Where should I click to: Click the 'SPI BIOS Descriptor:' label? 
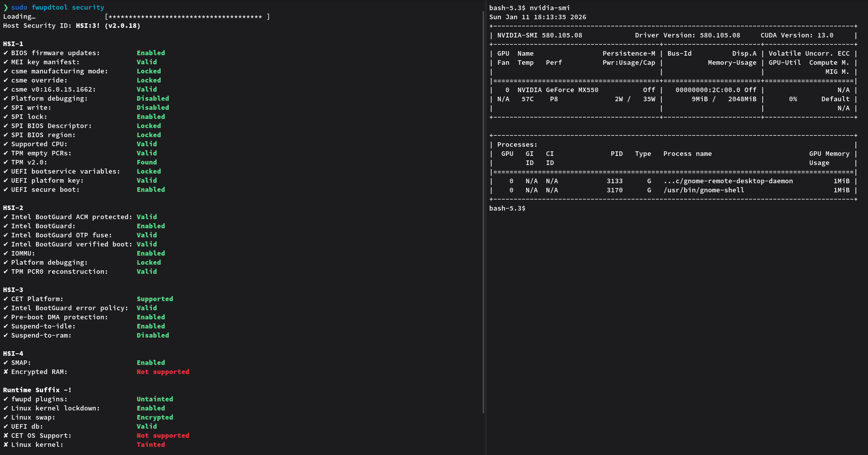(x=52, y=126)
